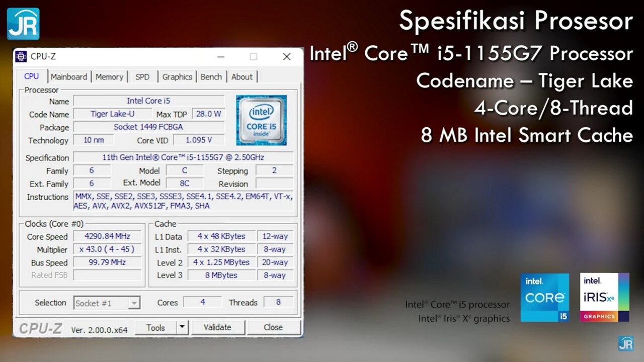Open the Bench tab

pos(211,77)
